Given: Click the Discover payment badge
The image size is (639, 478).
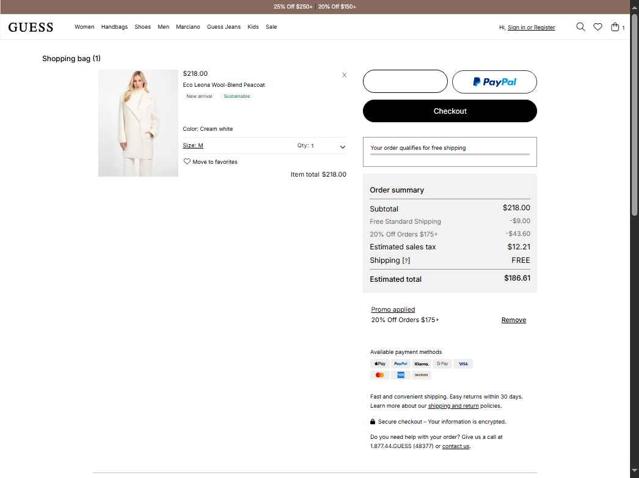Looking at the screenshot, I should pyautogui.click(x=421, y=375).
